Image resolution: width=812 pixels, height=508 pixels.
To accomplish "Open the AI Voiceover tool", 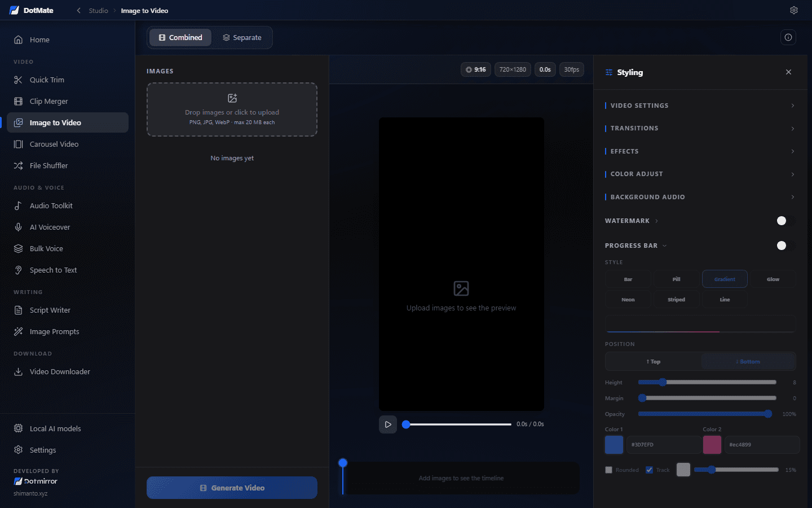I will (x=68, y=227).
